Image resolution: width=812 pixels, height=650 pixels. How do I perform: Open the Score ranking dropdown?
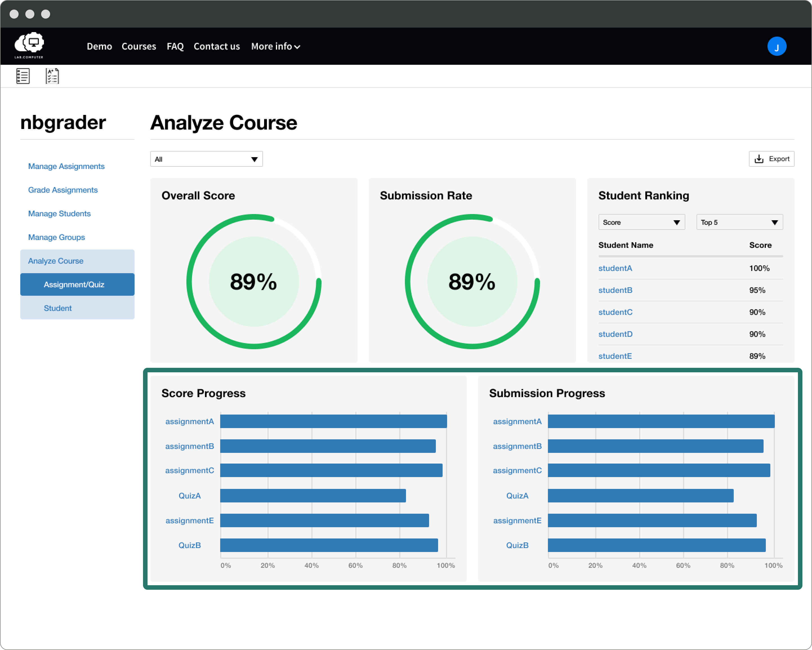[641, 222]
